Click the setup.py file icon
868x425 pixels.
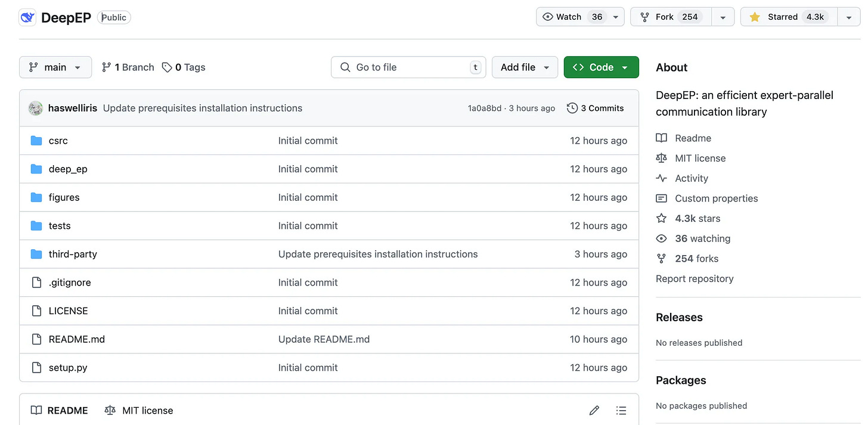coord(36,367)
